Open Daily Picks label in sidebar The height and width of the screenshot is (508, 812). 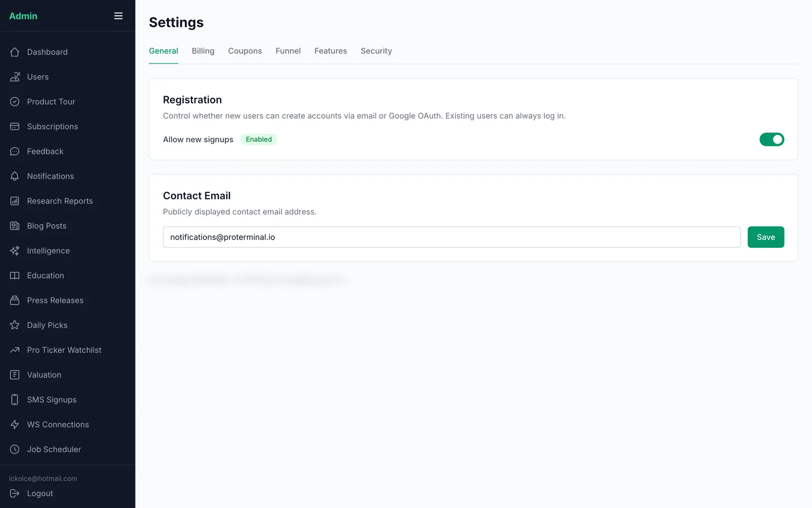pyautogui.click(x=47, y=325)
